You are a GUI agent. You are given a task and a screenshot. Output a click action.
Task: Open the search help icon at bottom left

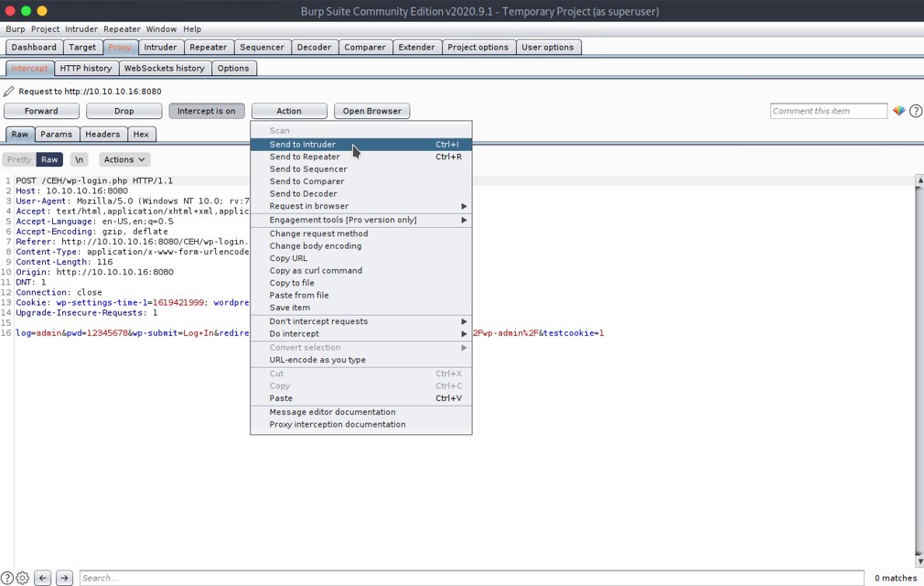click(7, 578)
